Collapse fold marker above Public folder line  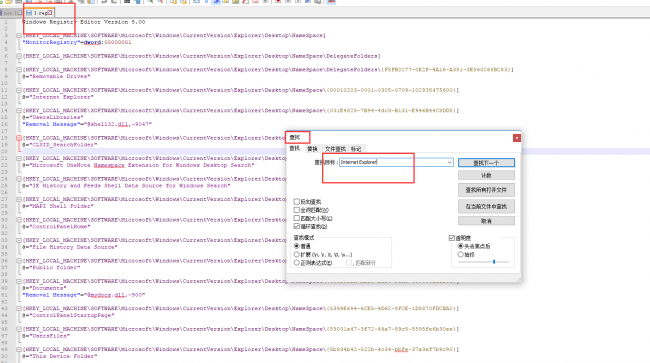point(19,261)
